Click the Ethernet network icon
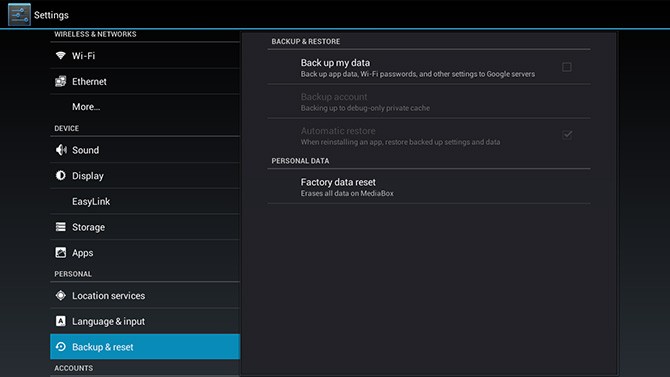The image size is (670, 377). (61, 81)
